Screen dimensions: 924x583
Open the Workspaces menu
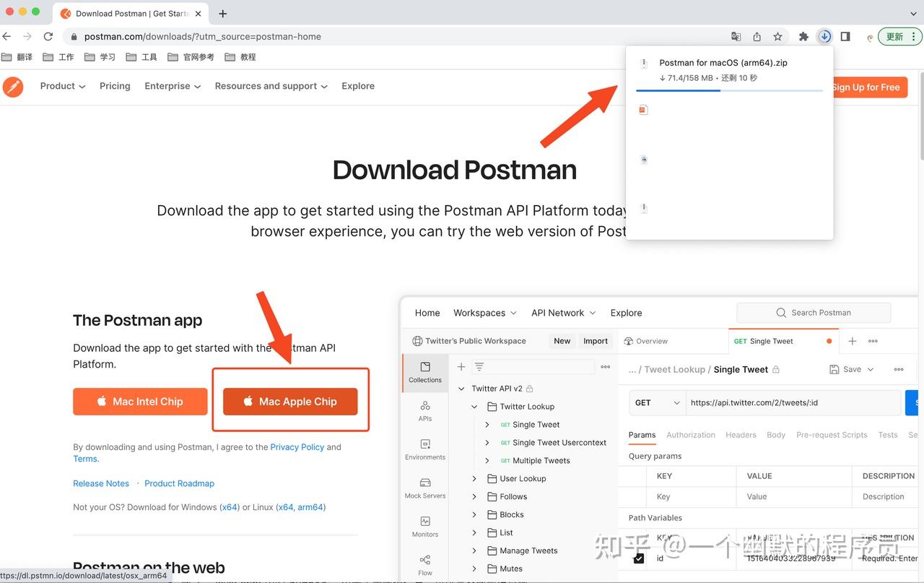(x=484, y=312)
